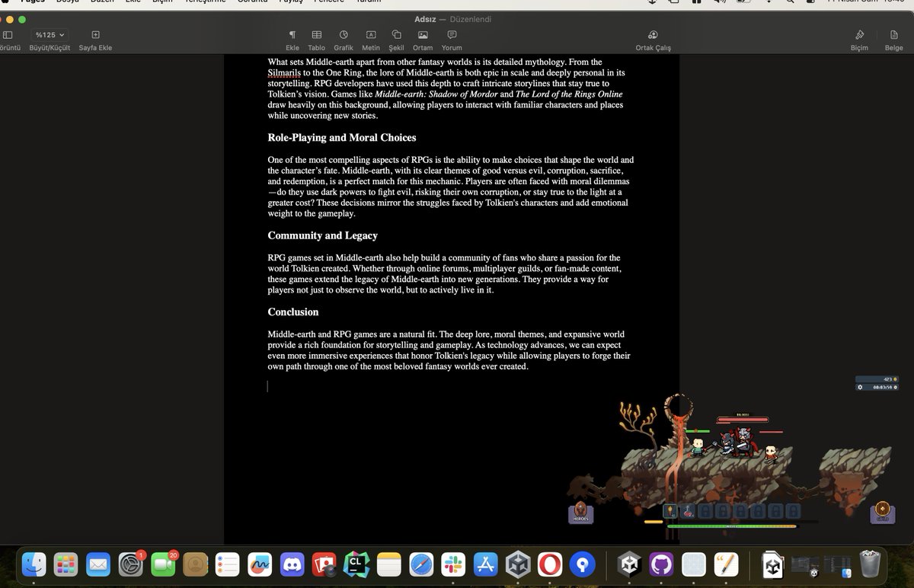914x588 pixels.
Task: Open the Belge document sidebar
Action: pyautogui.click(x=893, y=35)
